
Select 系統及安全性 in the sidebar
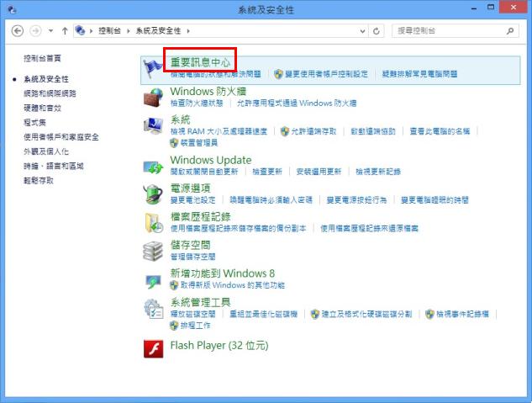(x=45, y=79)
